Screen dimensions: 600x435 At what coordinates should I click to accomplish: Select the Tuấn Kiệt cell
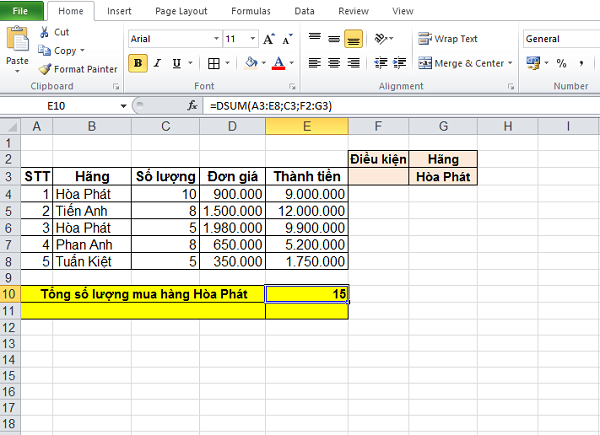pos(92,261)
